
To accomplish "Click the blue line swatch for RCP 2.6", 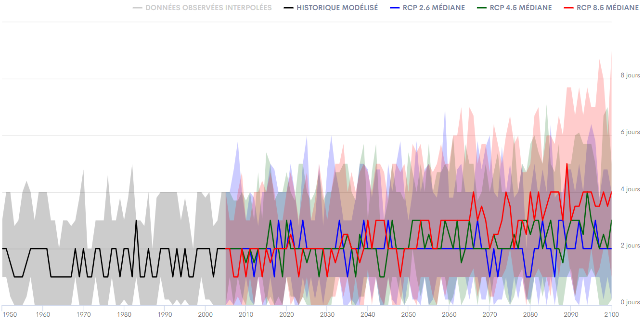I will [x=395, y=8].
